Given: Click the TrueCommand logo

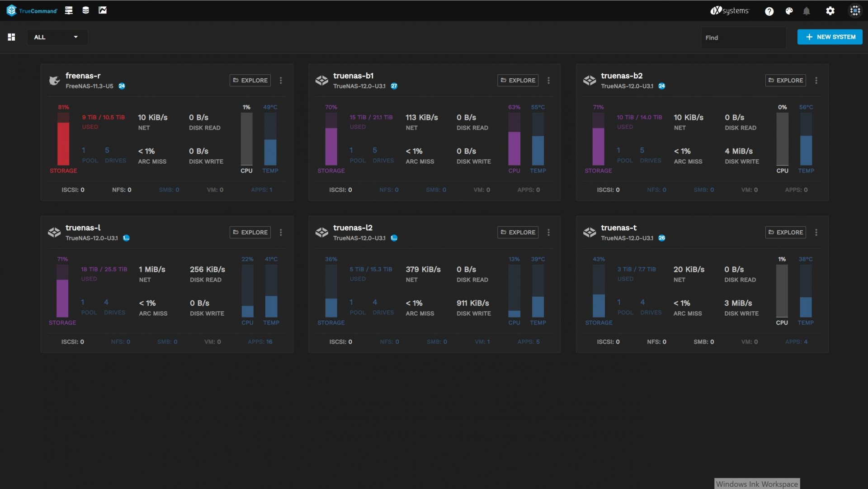Looking at the screenshot, I should 32,10.
